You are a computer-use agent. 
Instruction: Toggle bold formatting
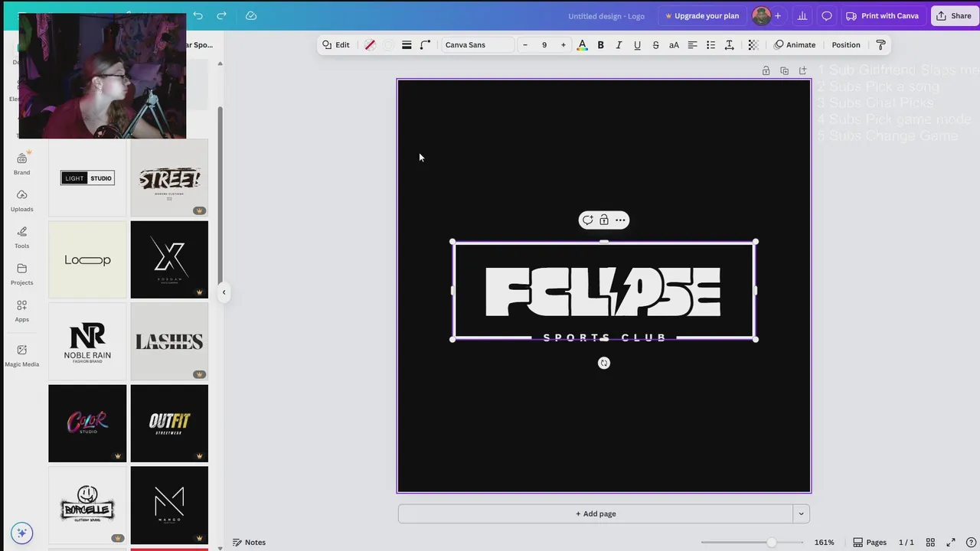(600, 45)
